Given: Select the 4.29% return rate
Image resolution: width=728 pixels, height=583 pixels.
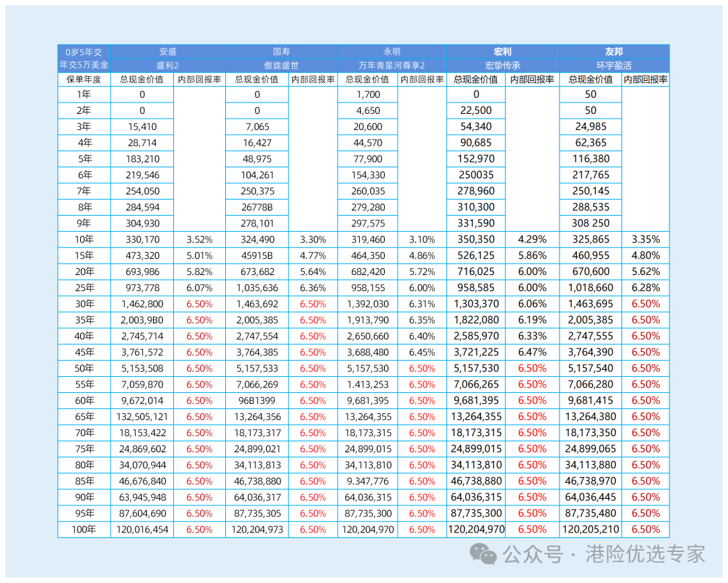Looking at the screenshot, I should pyautogui.click(x=532, y=239).
